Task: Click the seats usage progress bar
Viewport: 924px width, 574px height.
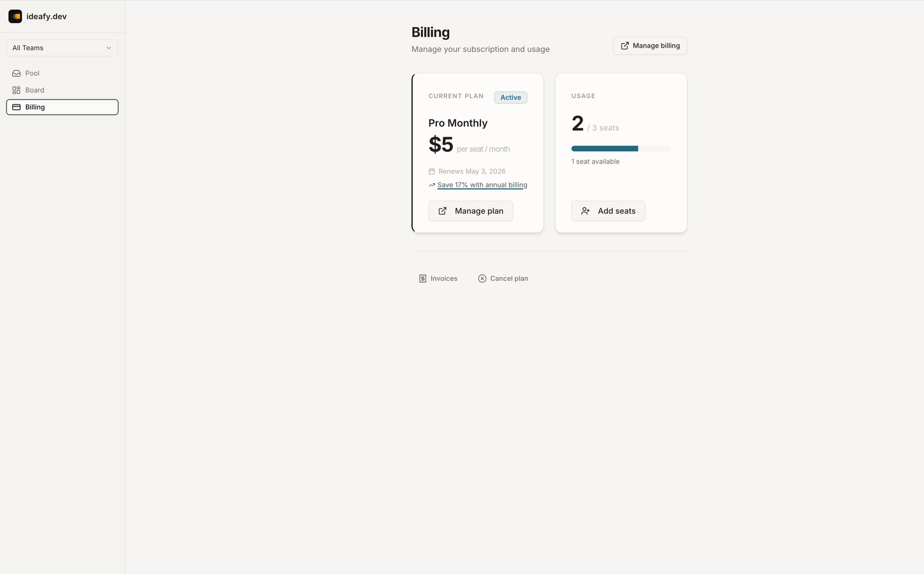Action: coord(621,149)
